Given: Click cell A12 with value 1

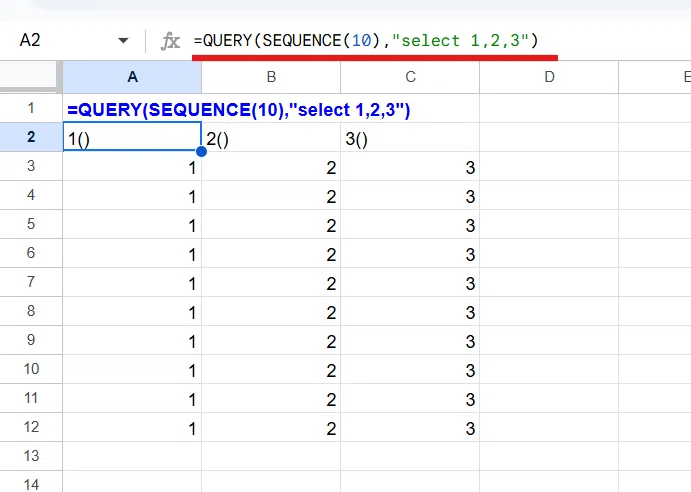Looking at the screenshot, I should pos(132,427).
